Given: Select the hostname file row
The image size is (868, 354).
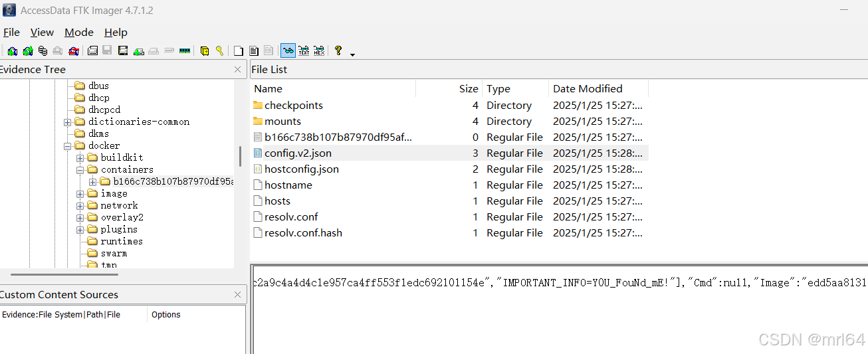Looking at the screenshot, I should point(449,185).
